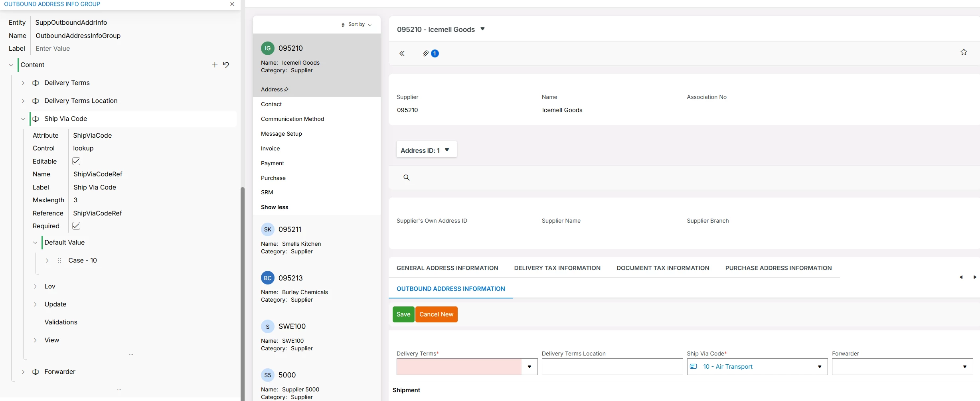
Task: Click the favorite star icon
Action: point(964,52)
